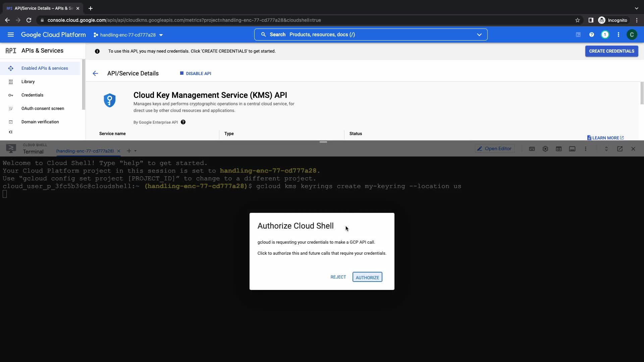Viewport: 644px width, 362px height.
Task: Select Credentials in the sidebar menu
Action: coord(32,95)
